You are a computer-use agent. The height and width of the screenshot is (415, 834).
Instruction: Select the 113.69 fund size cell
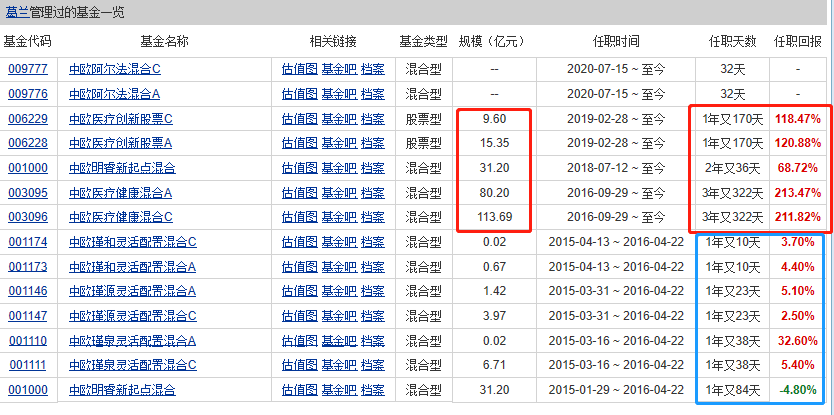tap(494, 217)
